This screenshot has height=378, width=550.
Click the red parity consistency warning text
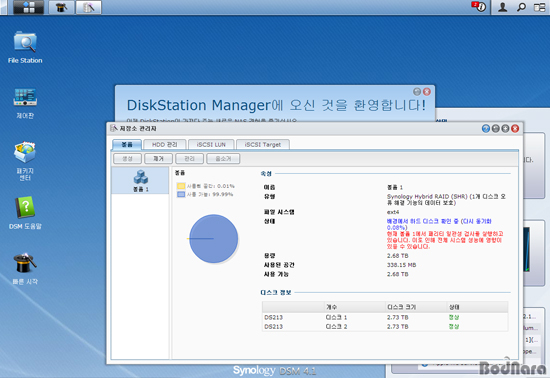pyautogui.click(x=445, y=240)
